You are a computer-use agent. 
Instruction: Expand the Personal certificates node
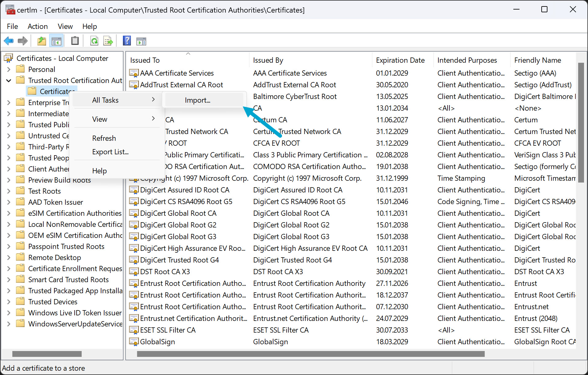click(x=9, y=69)
